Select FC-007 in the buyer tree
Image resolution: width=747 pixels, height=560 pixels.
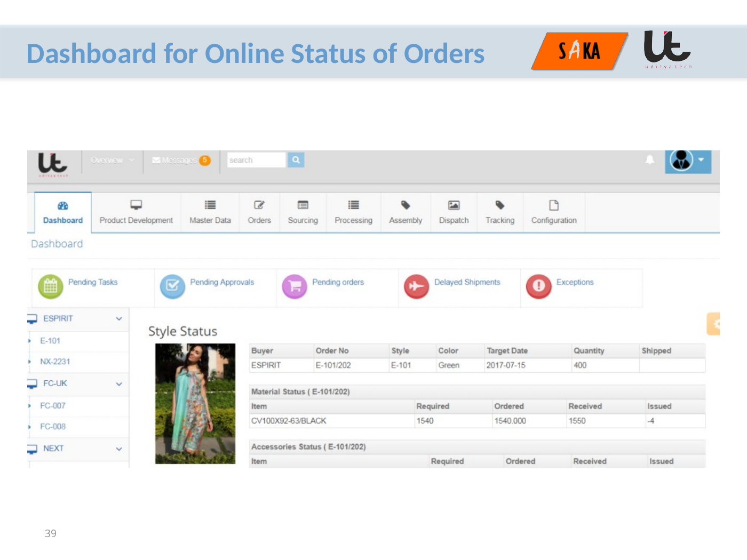pyautogui.click(x=53, y=406)
